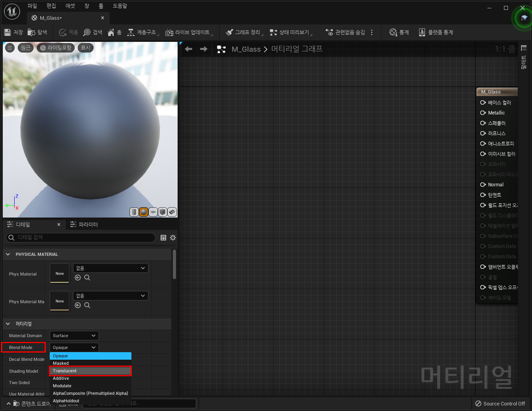The height and width of the screenshot is (411, 532).
Task: Open the 표시 show menu in viewport
Action: click(86, 48)
